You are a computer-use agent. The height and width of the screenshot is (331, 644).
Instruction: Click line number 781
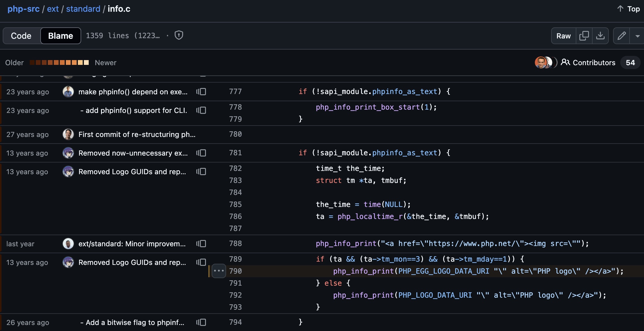coord(235,153)
